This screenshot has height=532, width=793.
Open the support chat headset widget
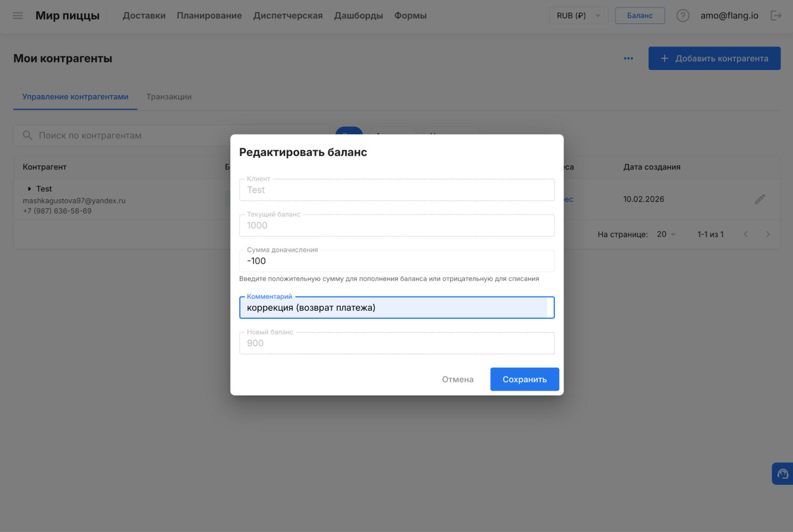(782, 473)
